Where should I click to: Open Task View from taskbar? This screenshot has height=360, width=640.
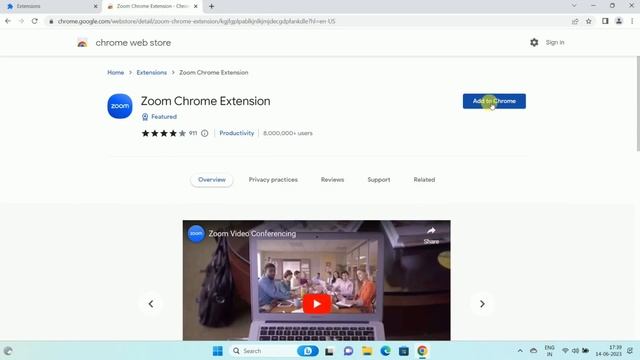pos(329,351)
